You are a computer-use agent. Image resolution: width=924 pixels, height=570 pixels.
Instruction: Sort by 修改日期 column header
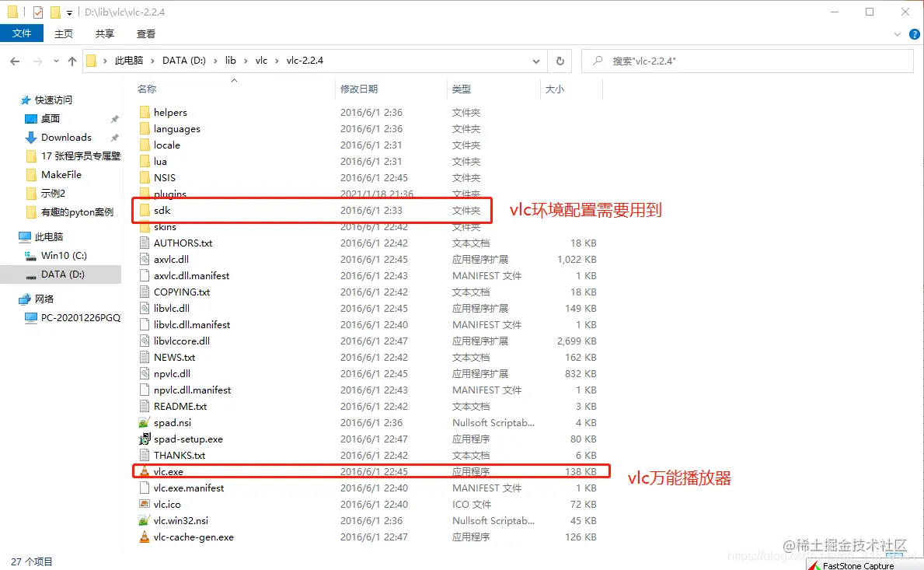[359, 89]
